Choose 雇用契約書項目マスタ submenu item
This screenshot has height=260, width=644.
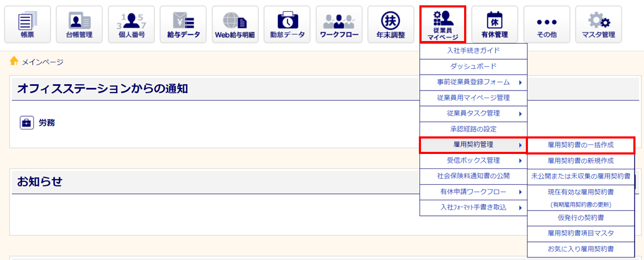(x=581, y=233)
